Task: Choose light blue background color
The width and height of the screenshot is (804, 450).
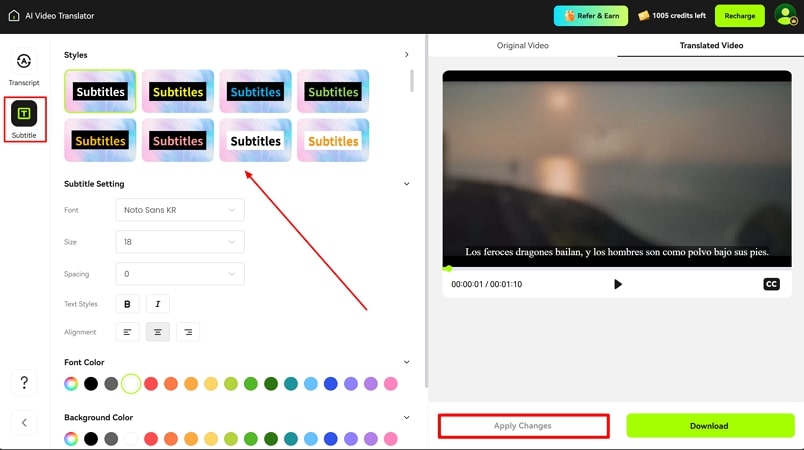Action: [x=311, y=439]
